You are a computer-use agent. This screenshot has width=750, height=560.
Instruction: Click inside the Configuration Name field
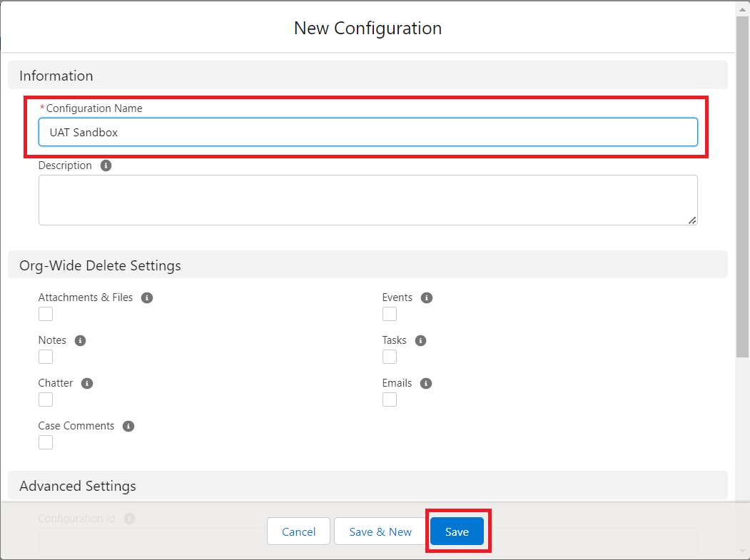[x=368, y=132]
